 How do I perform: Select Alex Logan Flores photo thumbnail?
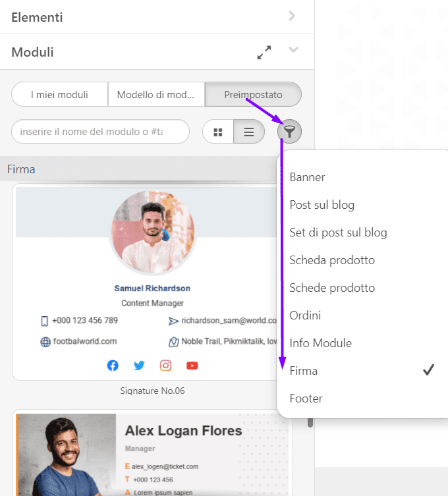(67, 455)
